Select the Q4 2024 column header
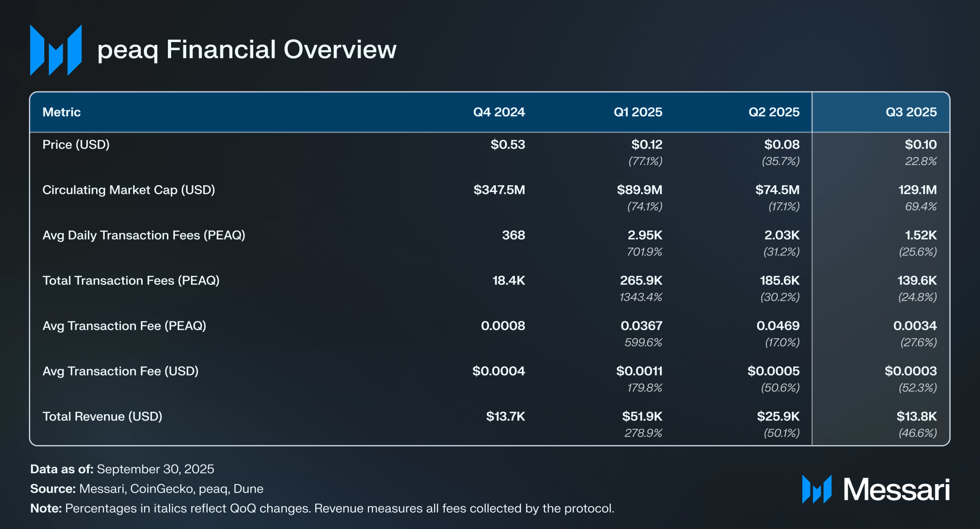Image resolution: width=980 pixels, height=529 pixels. (x=499, y=112)
